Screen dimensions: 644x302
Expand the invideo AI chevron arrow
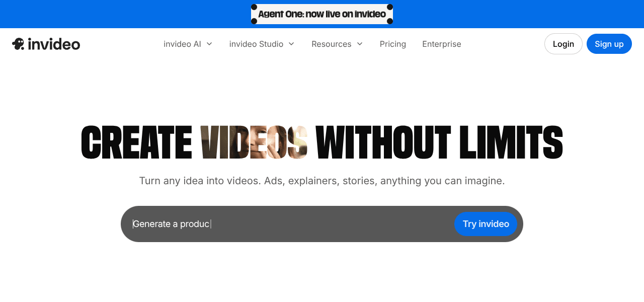coord(209,44)
